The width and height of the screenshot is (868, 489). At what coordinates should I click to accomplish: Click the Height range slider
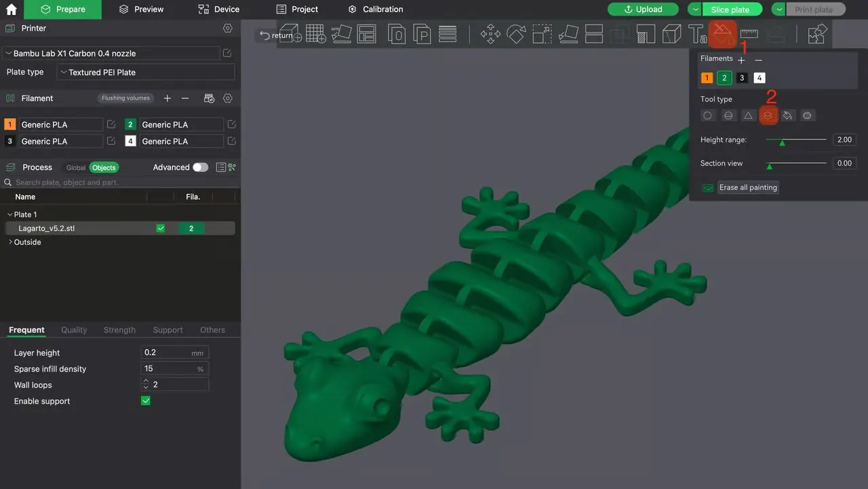pos(795,140)
